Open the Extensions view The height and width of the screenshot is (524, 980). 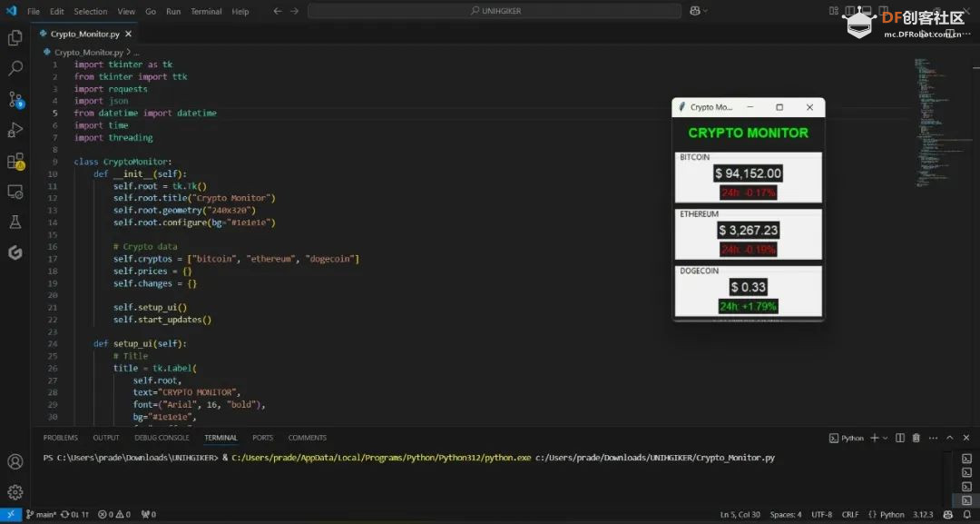[x=15, y=161]
